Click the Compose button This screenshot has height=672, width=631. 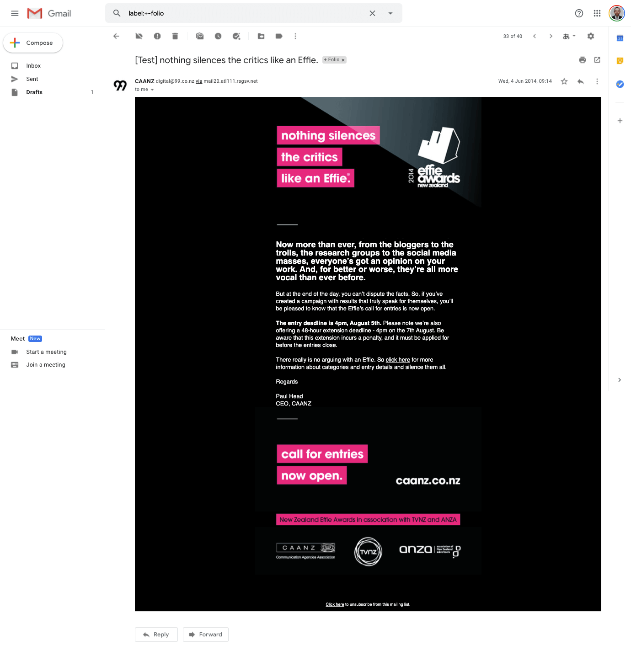coord(33,43)
